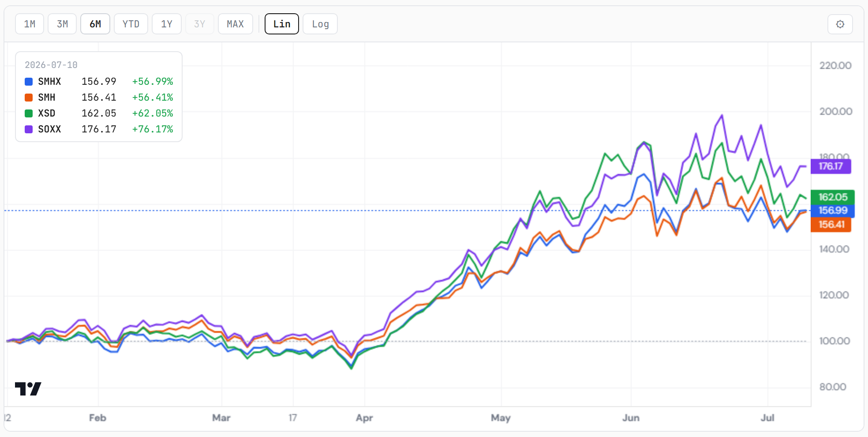
Task: Click the Feb time axis label
Action: (x=97, y=418)
